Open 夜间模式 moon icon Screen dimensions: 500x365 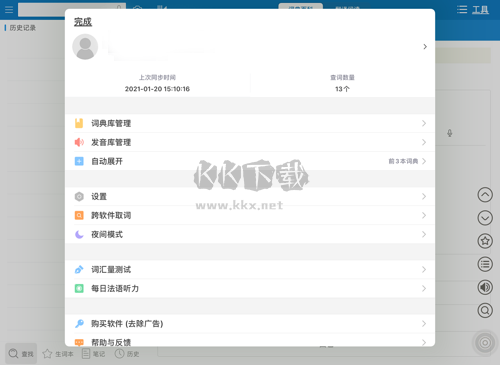coord(79,234)
